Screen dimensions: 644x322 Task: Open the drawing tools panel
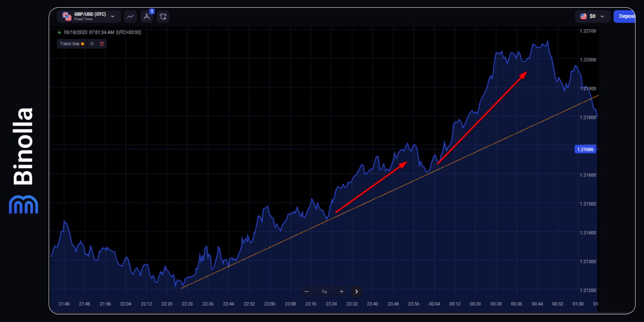[x=147, y=16]
